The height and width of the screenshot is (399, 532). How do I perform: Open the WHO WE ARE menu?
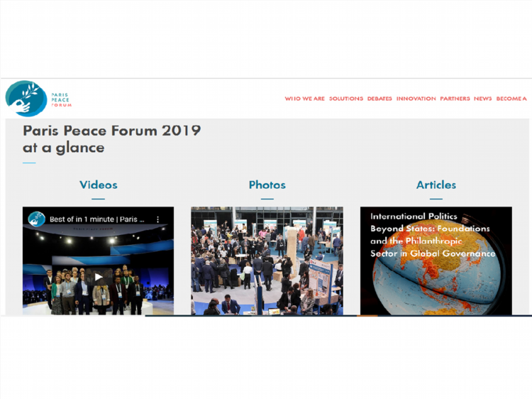(x=305, y=99)
